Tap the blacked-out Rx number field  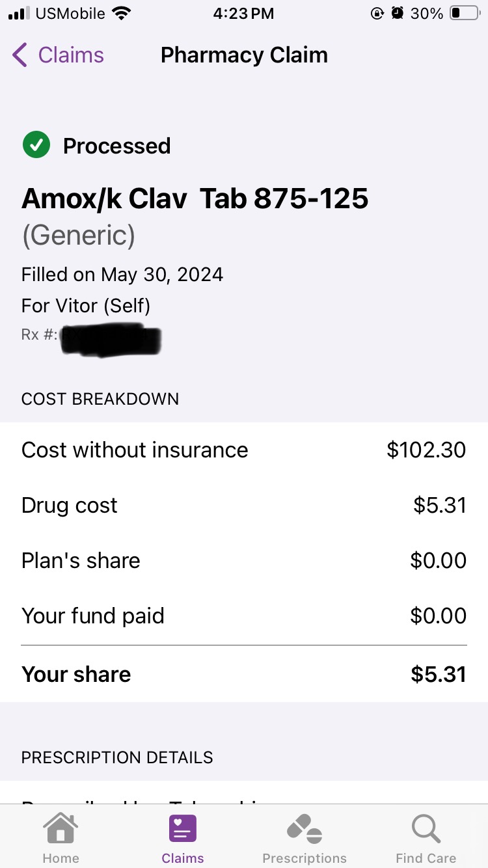tap(111, 340)
